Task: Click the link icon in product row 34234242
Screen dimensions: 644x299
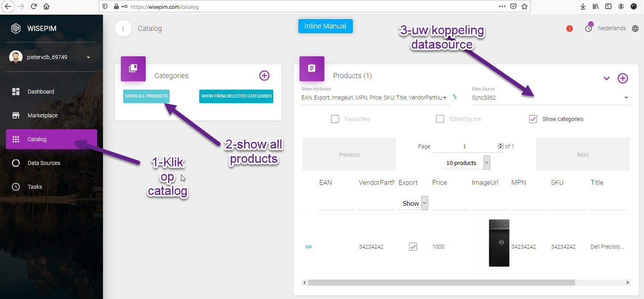Action: (x=309, y=247)
